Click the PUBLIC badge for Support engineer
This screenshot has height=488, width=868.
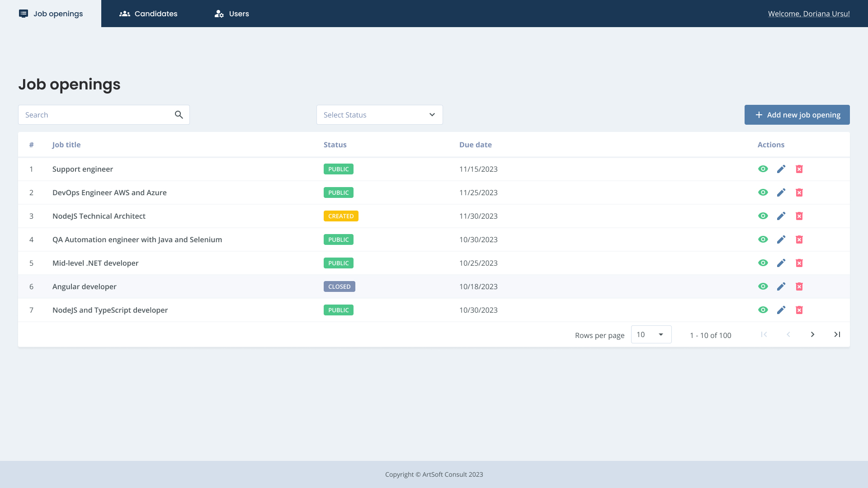coord(339,169)
